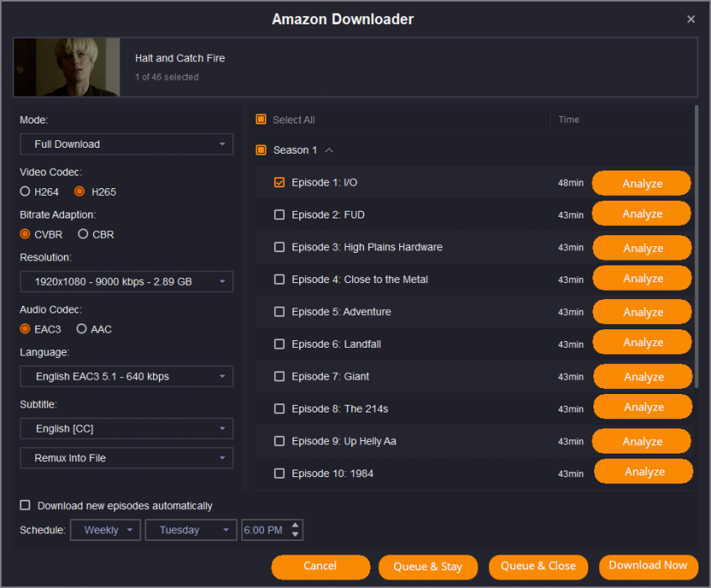Choose CBR bitrate adaption
The height and width of the screenshot is (588, 711).
[x=83, y=234]
